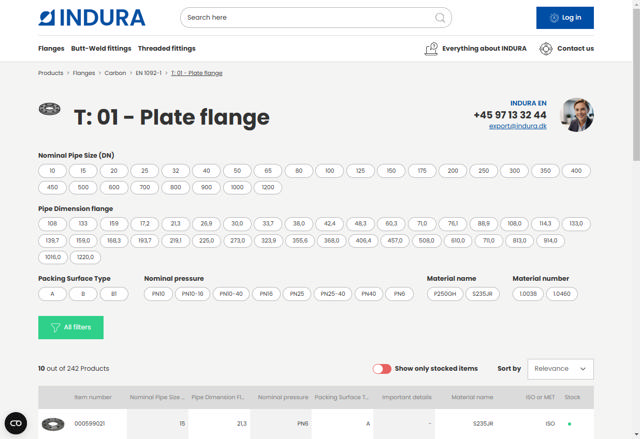Click the Stock column header
Screen dimensions: 640x439
572,397
